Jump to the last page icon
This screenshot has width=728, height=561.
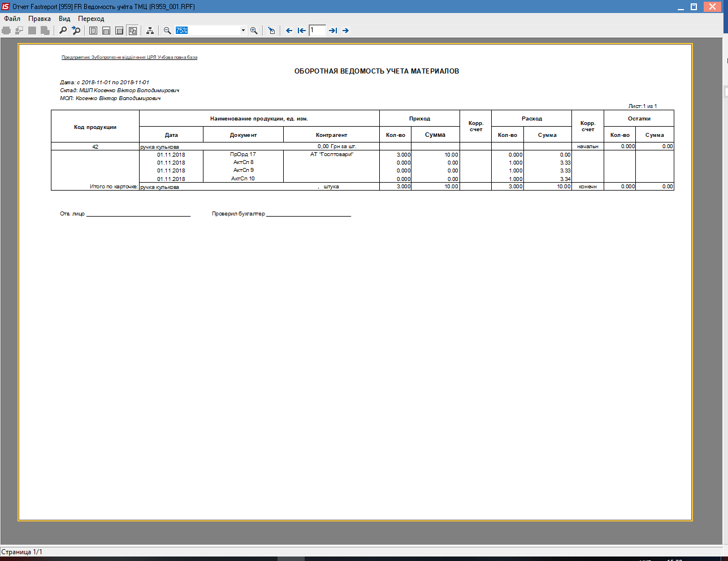point(333,31)
